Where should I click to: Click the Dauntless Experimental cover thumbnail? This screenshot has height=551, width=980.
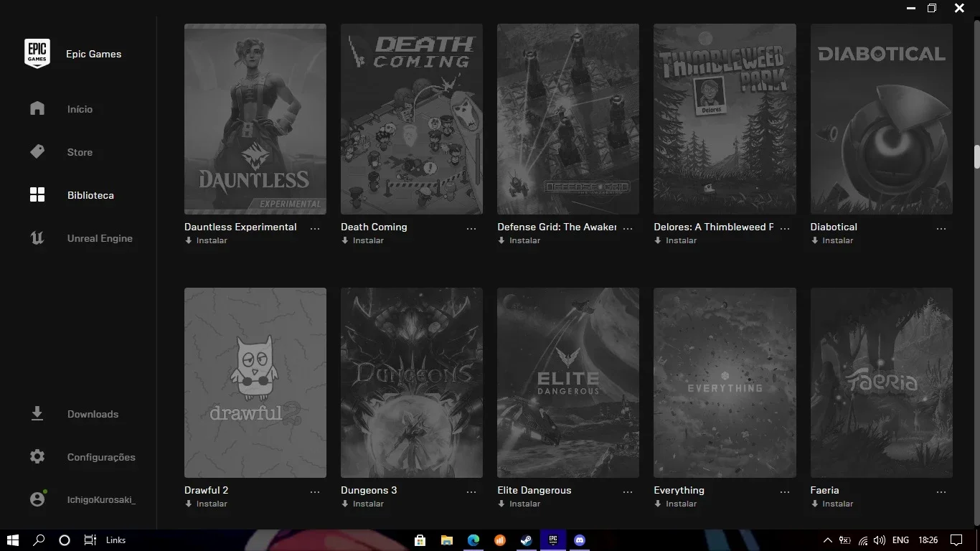[255, 119]
